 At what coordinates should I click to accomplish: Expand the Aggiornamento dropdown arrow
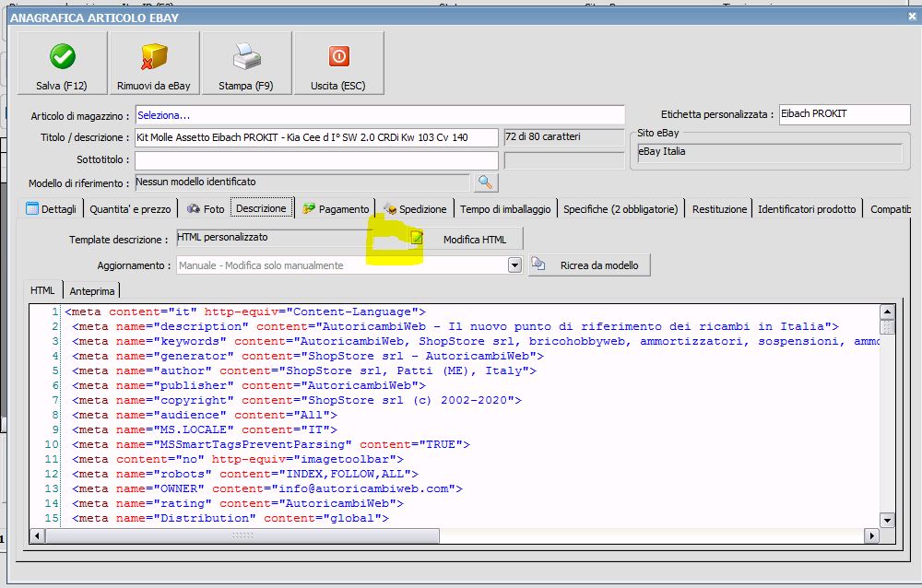click(x=514, y=265)
